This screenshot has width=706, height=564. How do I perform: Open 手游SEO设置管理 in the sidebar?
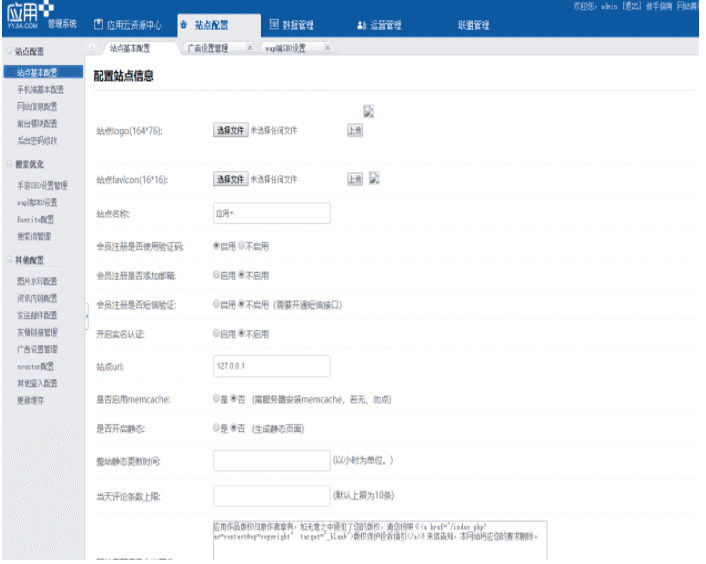click(42, 185)
